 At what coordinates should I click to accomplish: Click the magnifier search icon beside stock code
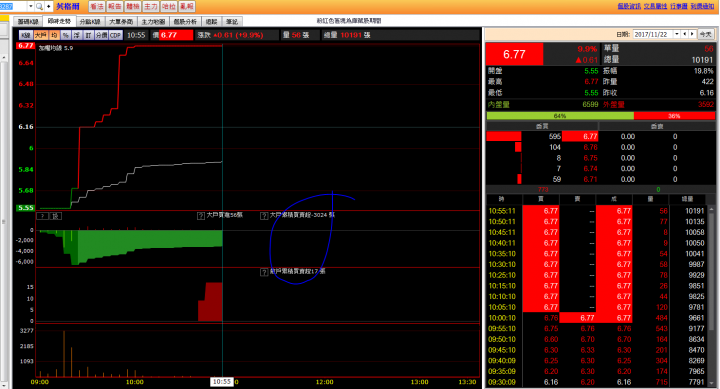pyautogui.click(x=39, y=6)
